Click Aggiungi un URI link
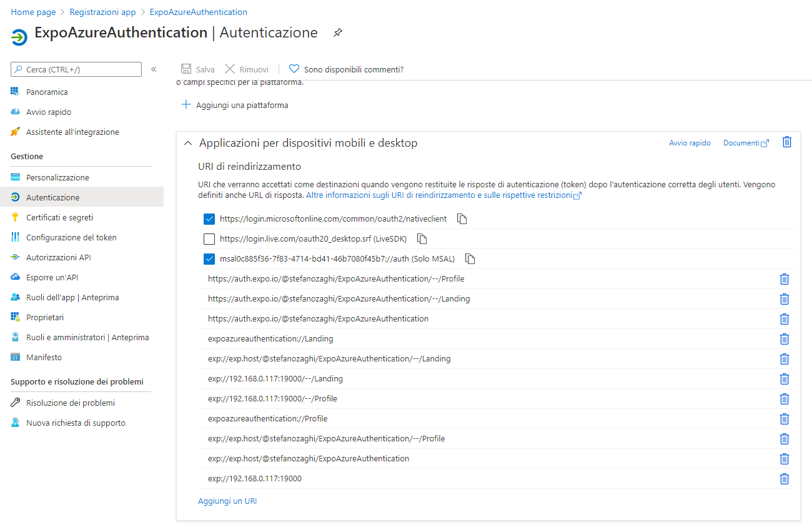 click(x=227, y=500)
